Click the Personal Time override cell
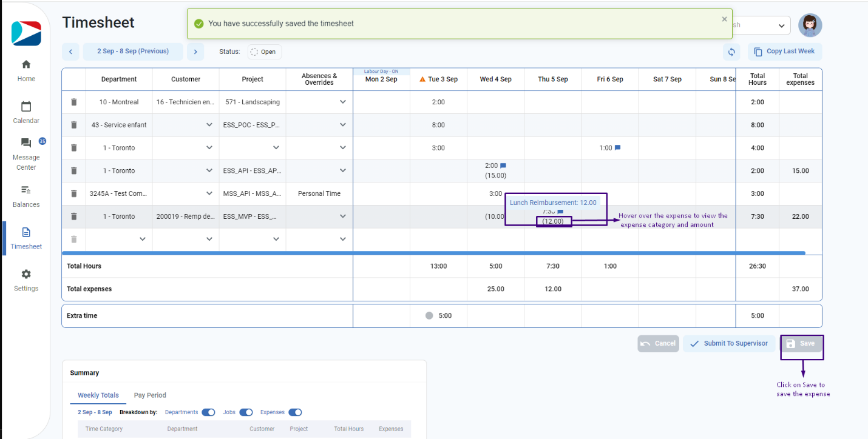The height and width of the screenshot is (439, 868). (x=319, y=193)
